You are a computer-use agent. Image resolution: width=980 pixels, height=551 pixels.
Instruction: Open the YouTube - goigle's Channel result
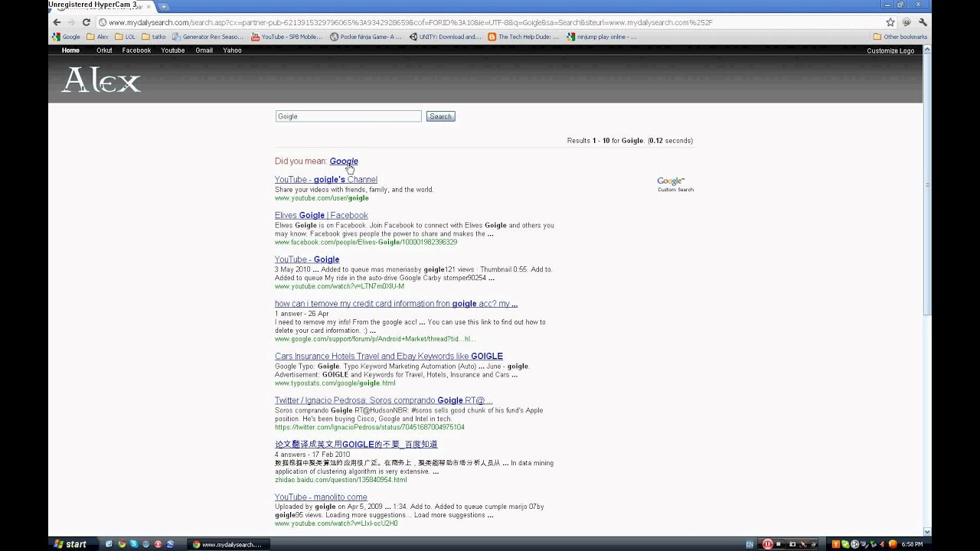326,180
